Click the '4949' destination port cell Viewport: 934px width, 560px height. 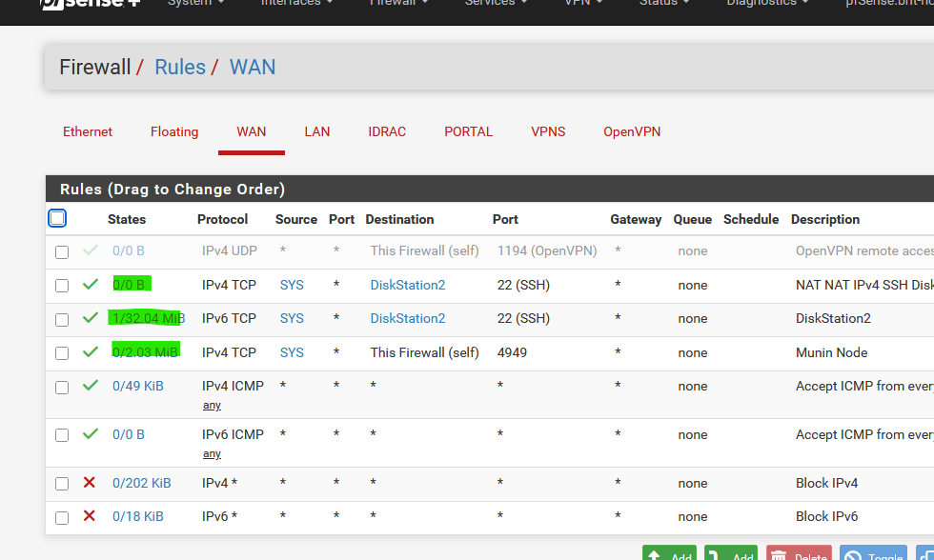[513, 352]
